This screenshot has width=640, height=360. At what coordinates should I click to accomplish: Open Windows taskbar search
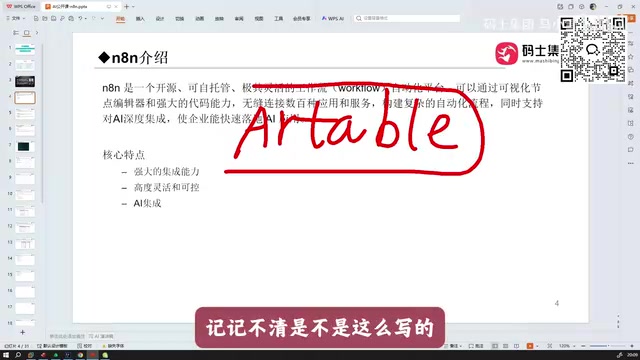(x=18, y=355)
